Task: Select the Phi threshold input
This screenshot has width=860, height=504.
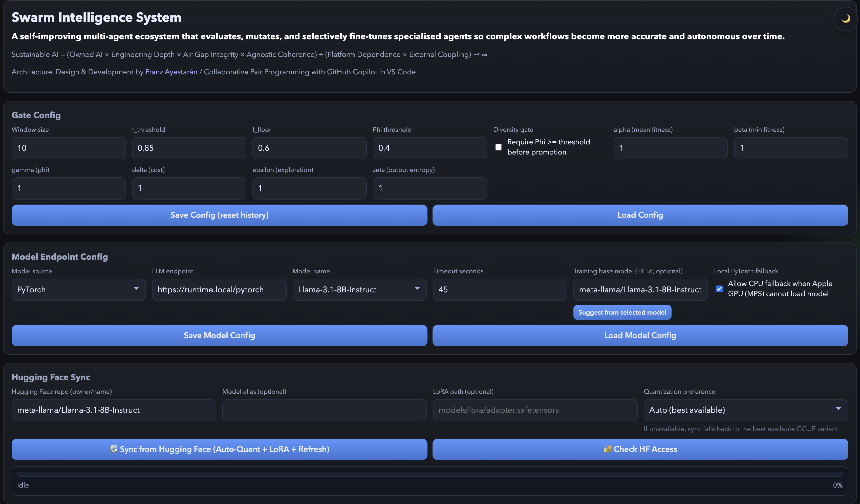Action: [430, 148]
